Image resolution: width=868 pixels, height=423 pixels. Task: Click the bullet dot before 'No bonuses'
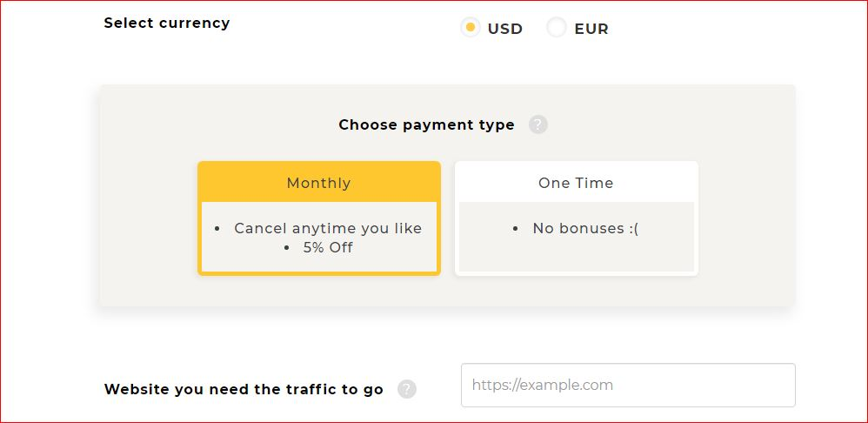516,229
